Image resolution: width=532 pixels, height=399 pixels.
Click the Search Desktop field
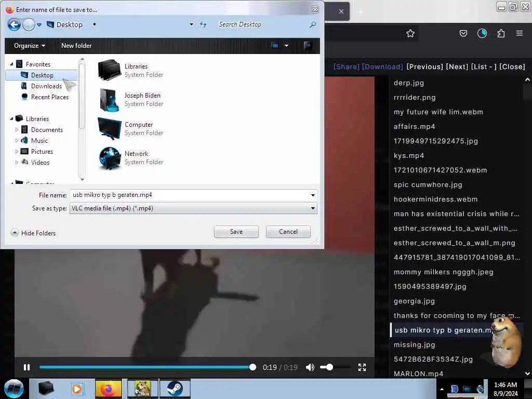tap(262, 24)
